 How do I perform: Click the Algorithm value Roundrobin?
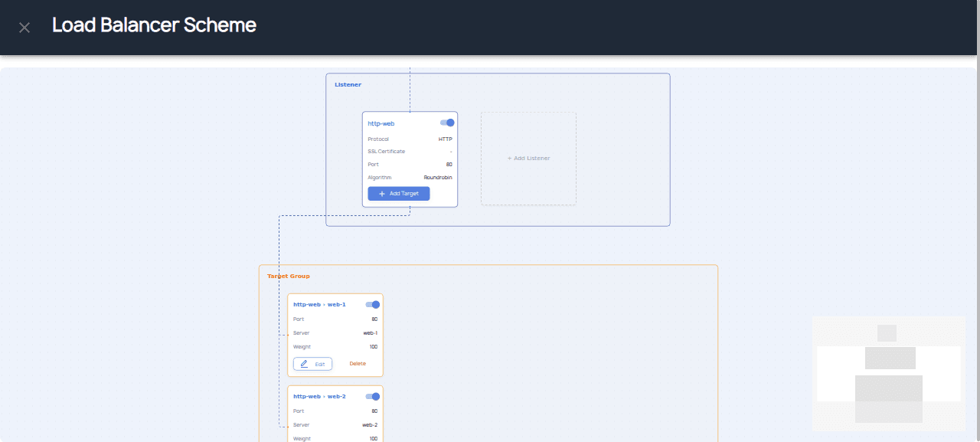(x=438, y=177)
